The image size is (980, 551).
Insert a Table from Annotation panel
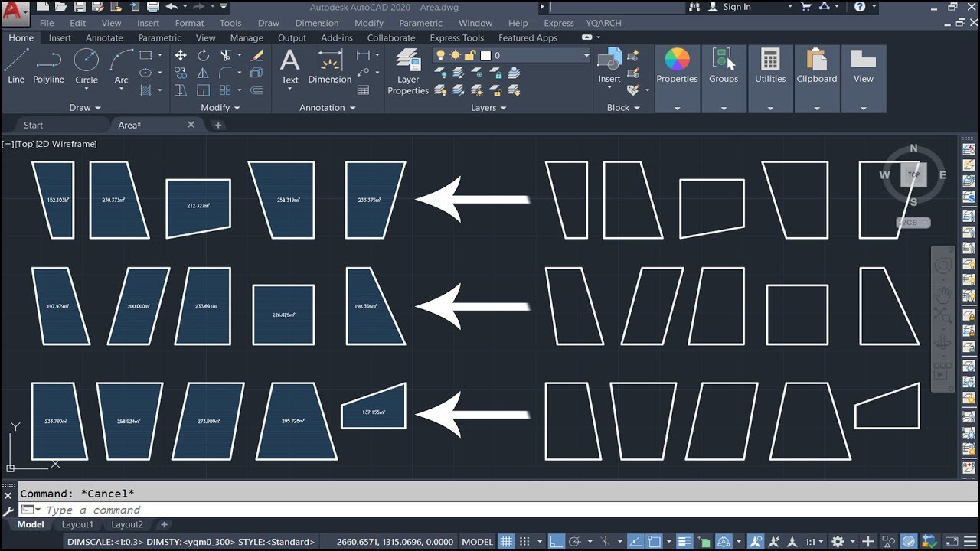pyautogui.click(x=363, y=90)
